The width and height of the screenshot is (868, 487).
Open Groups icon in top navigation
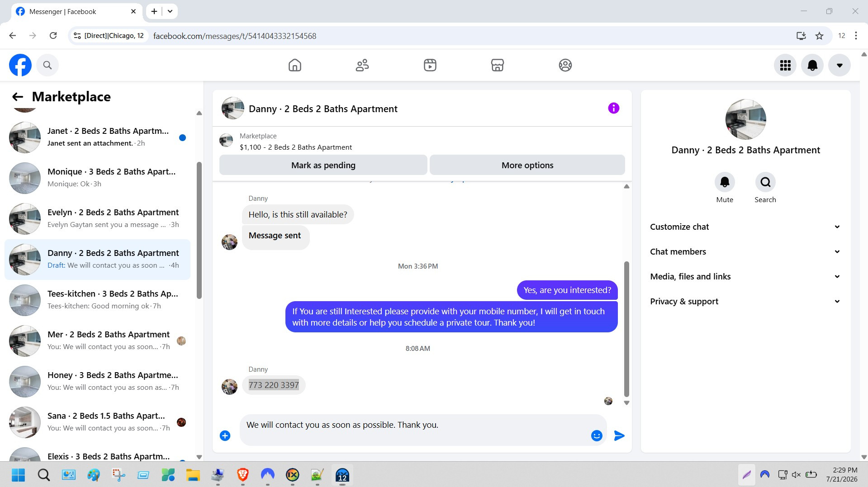point(565,65)
